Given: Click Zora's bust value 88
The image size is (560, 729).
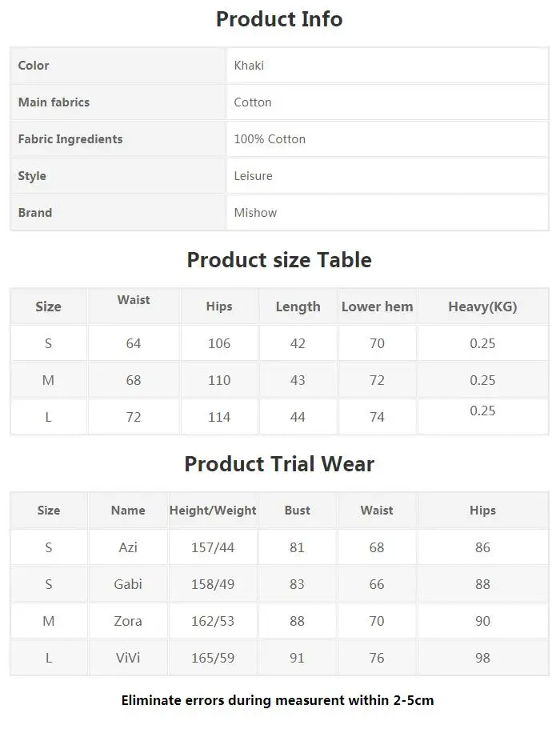Looking at the screenshot, I should 298,621.
